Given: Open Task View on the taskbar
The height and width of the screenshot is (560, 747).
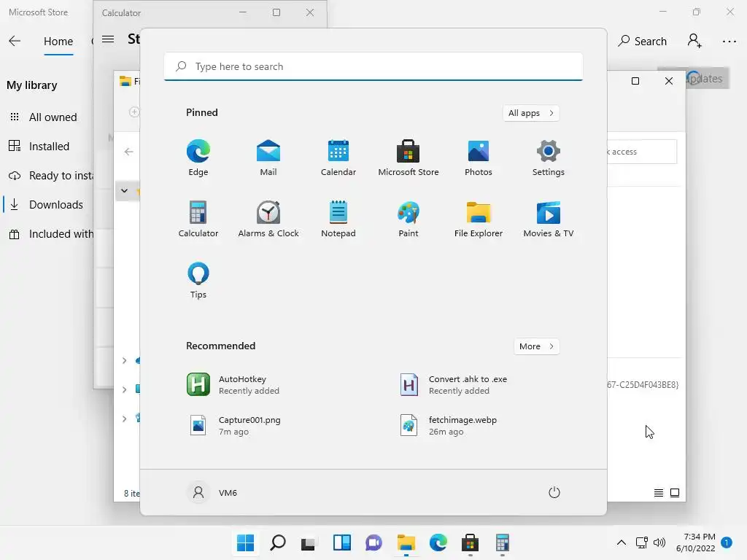Looking at the screenshot, I should [309, 542].
